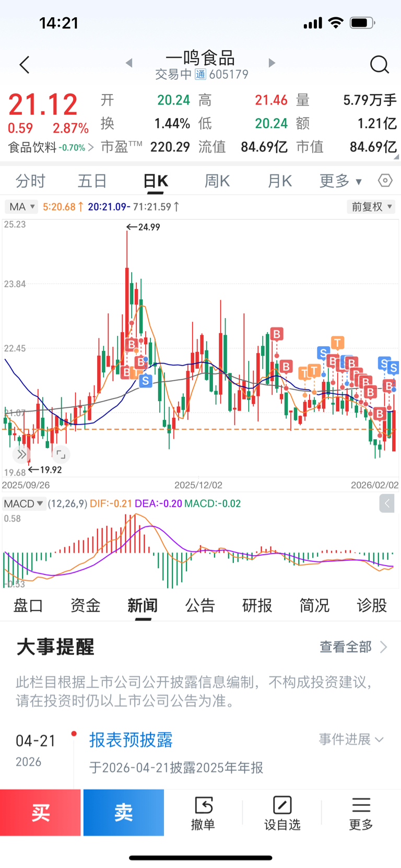Expand the 更多 chart period dropdown

pos(340,181)
